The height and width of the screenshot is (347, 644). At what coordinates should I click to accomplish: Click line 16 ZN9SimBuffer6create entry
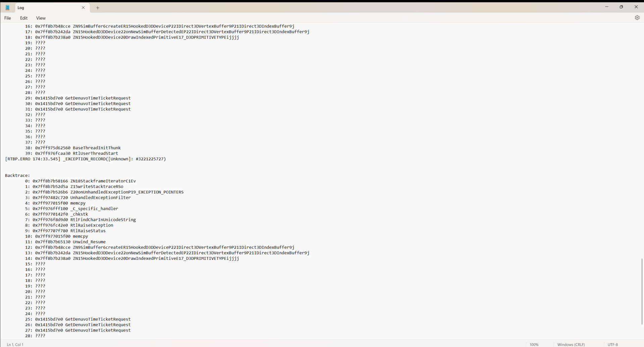160,26
